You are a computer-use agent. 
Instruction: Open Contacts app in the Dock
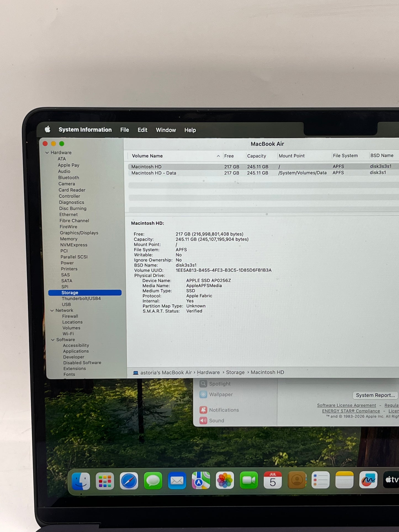tap(297, 480)
